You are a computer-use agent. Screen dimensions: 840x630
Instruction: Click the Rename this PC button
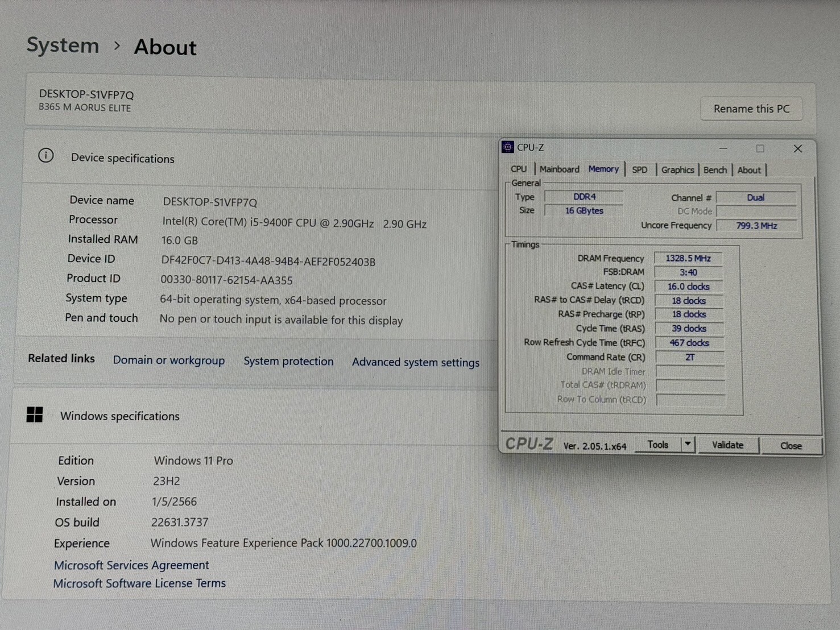751,109
